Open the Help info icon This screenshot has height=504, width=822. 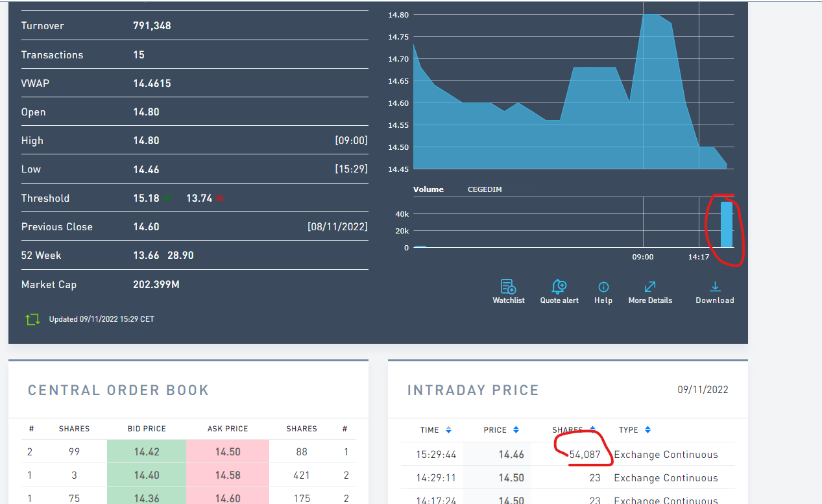pos(603,287)
